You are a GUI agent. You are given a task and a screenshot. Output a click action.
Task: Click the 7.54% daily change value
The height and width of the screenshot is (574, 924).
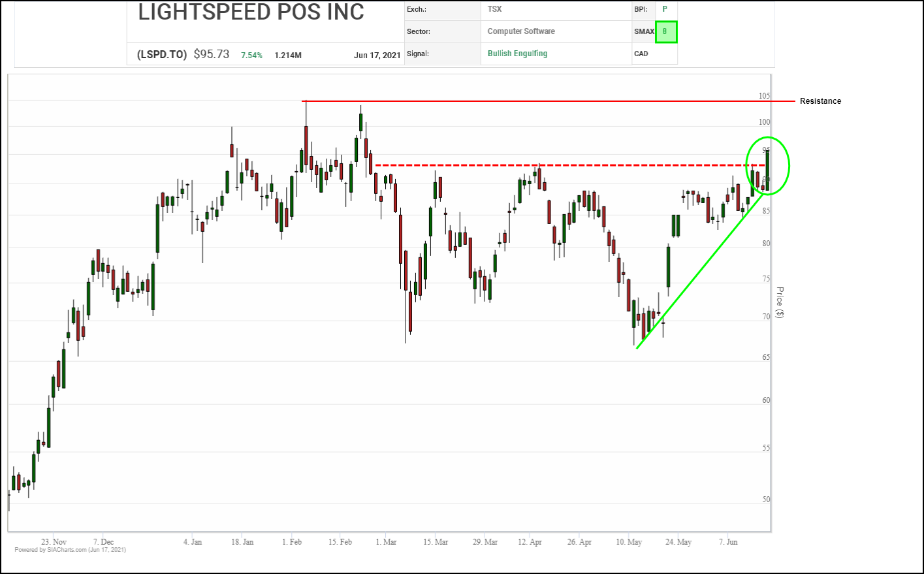click(251, 56)
